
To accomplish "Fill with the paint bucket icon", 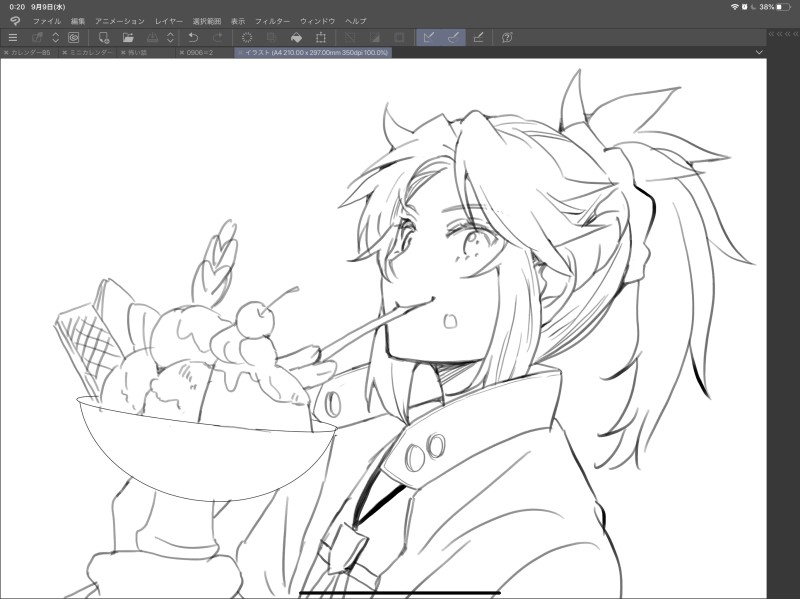I will pyautogui.click(x=296, y=37).
